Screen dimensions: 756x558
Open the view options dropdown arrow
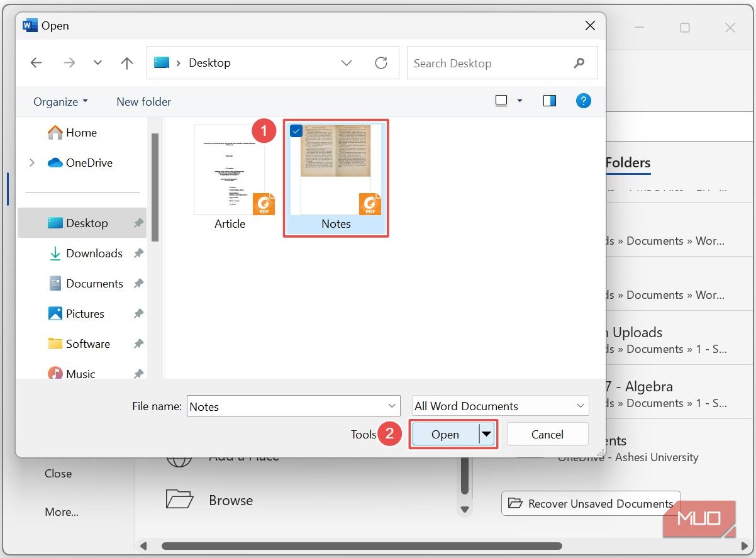pos(520,101)
